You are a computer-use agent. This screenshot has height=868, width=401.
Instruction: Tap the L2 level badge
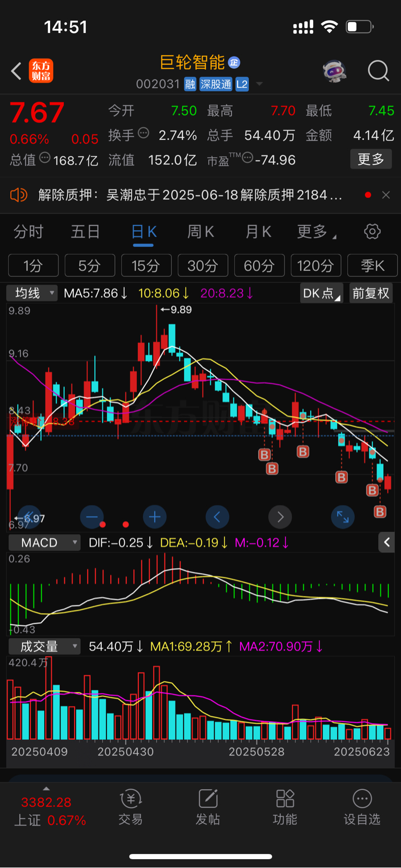[242, 85]
